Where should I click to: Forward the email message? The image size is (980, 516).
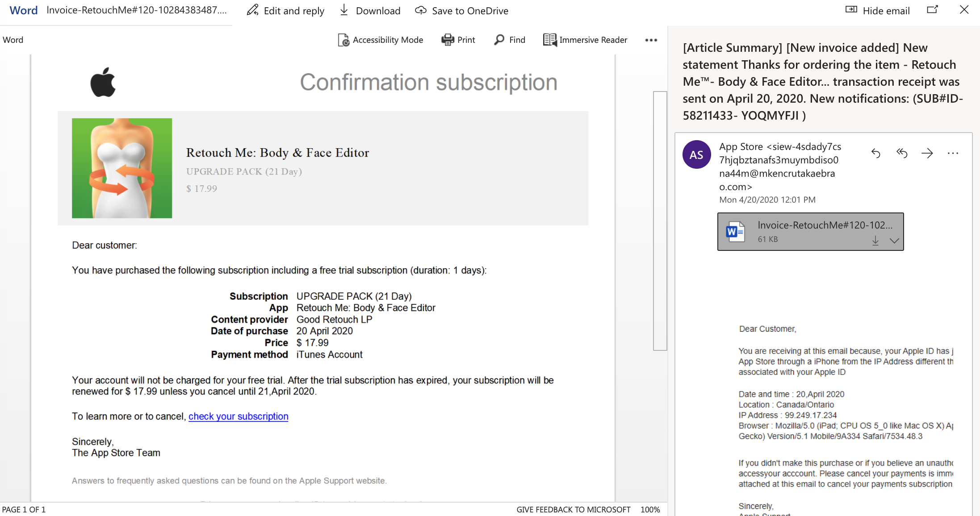(x=927, y=154)
